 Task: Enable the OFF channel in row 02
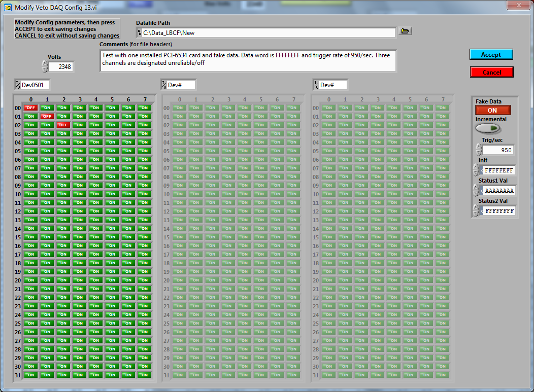pos(63,125)
